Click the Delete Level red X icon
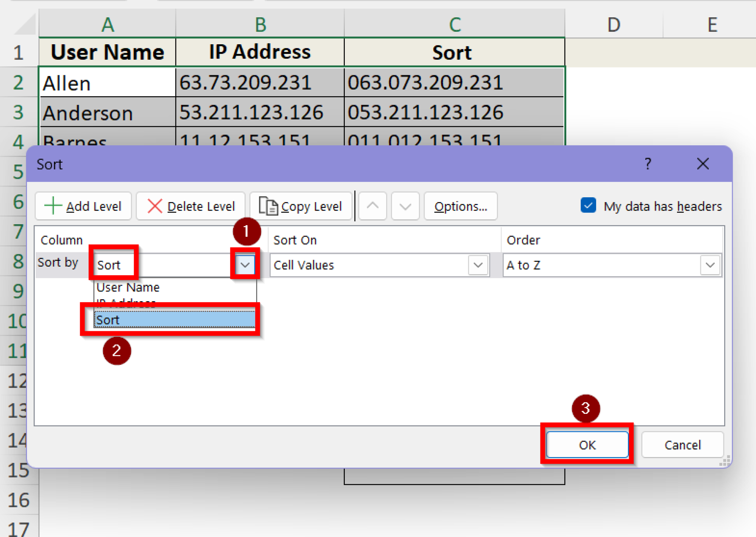The width and height of the screenshot is (756, 537). pos(155,206)
